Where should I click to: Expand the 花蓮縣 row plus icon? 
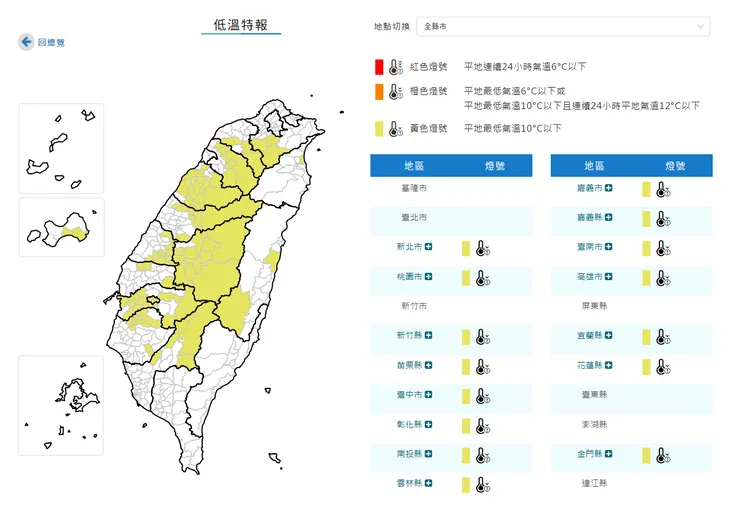click(608, 365)
